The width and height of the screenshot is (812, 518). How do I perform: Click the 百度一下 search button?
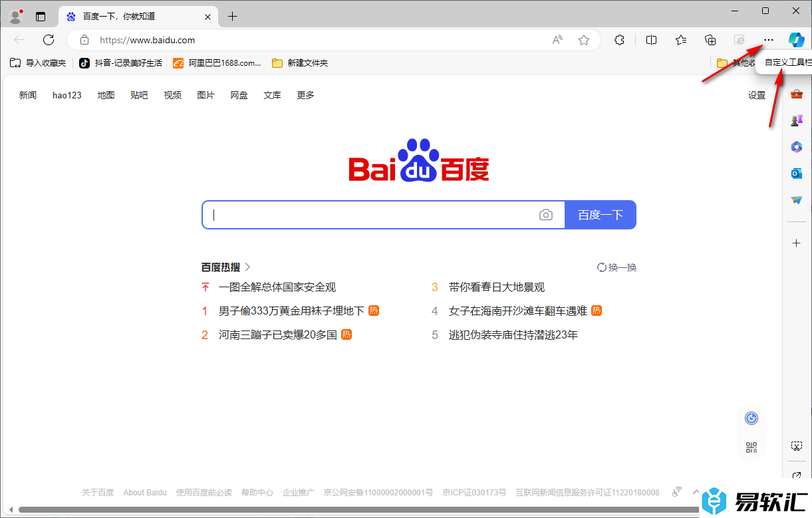pos(601,215)
